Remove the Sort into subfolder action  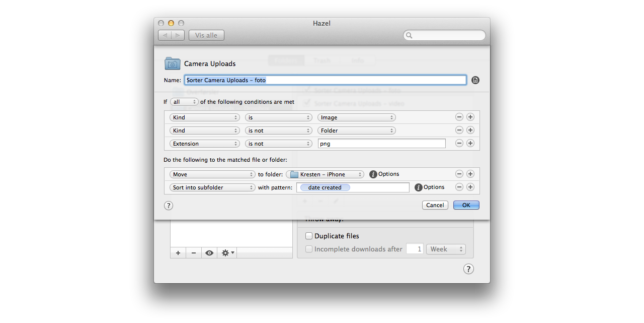[x=459, y=187]
